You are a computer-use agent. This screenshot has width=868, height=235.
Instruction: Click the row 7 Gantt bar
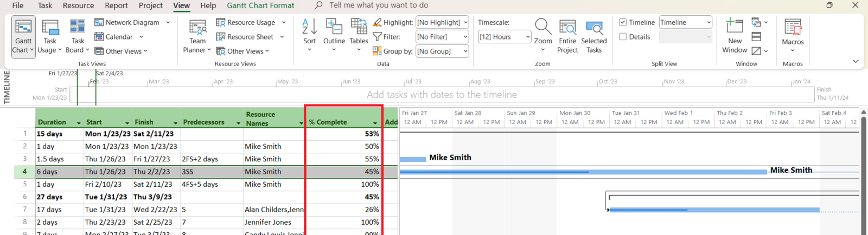(714, 210)
